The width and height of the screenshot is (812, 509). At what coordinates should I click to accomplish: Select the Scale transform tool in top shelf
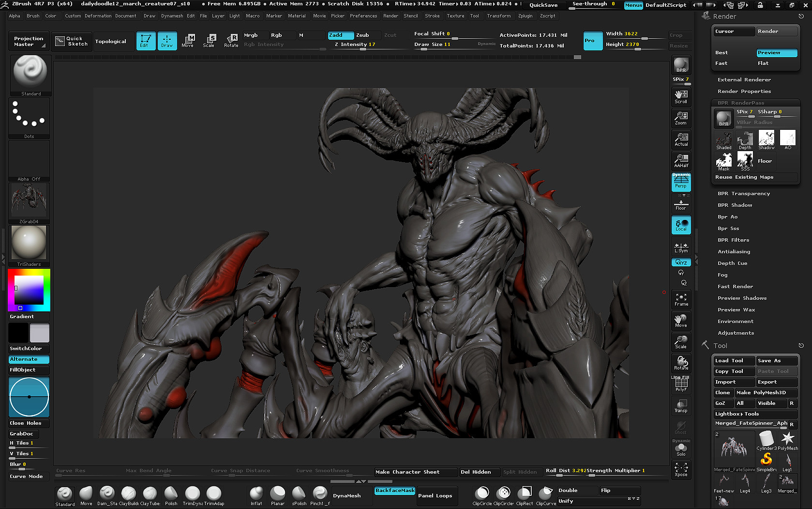click(209, 41)
